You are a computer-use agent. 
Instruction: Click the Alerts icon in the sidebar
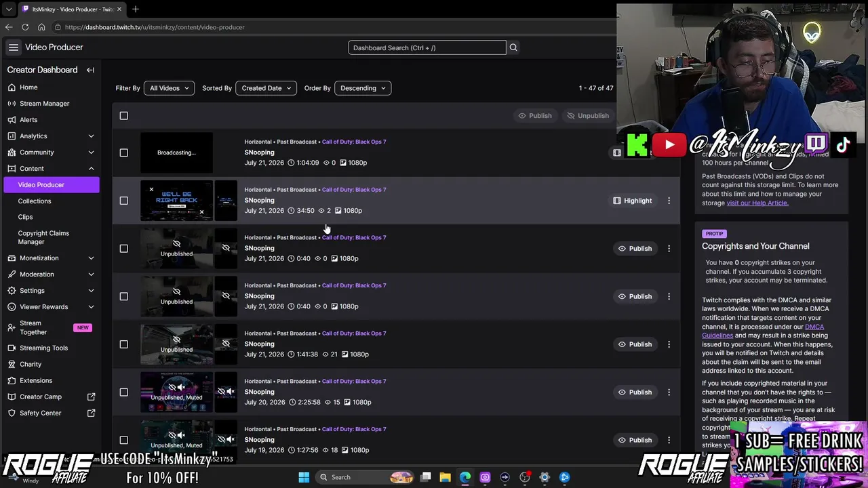click(x=12, y=120)
